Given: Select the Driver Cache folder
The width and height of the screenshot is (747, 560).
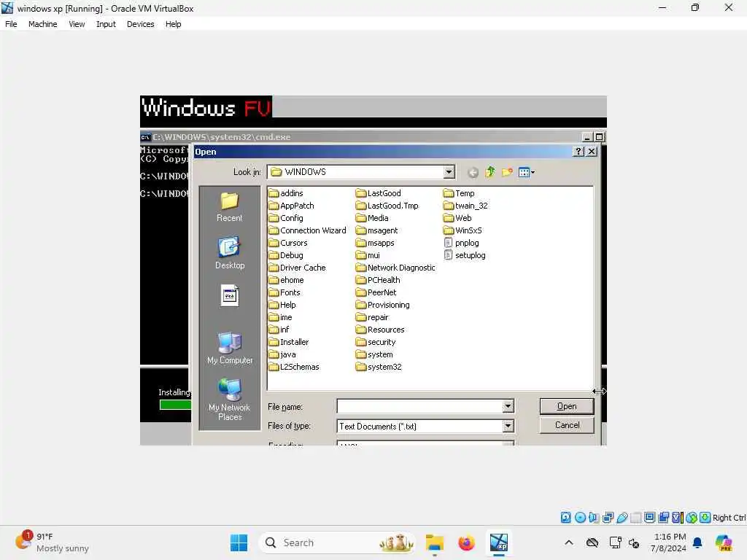Looking at the screenshot, I should coord(298,268).
